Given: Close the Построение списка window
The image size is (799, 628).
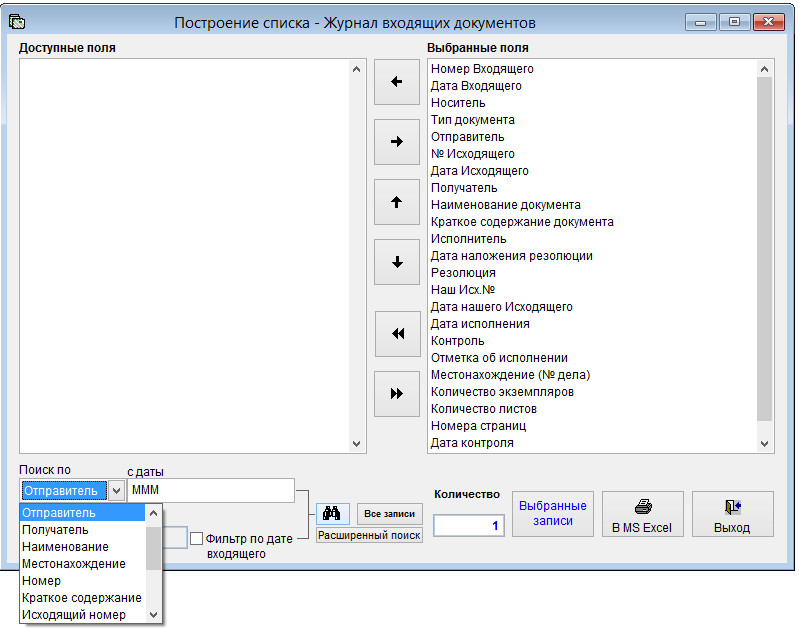Looking at the screenshot, I should pyautogui.click(x=768, y=22).
